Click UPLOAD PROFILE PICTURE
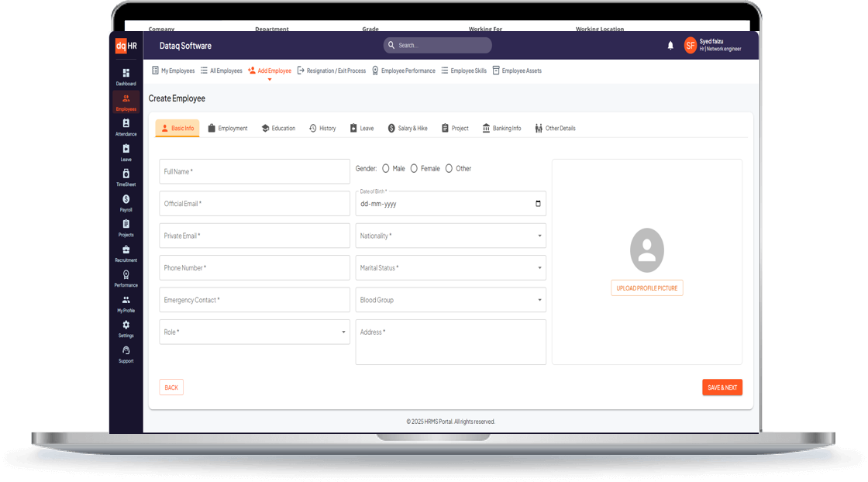868x482 pixels. [x=646, y=287]
